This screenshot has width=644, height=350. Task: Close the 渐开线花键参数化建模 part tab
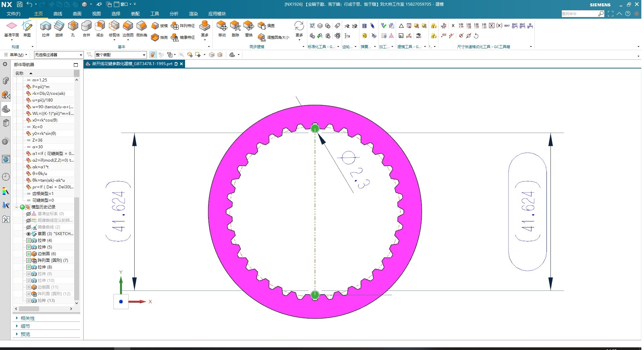pyautogui.click(x=181, y=64)
